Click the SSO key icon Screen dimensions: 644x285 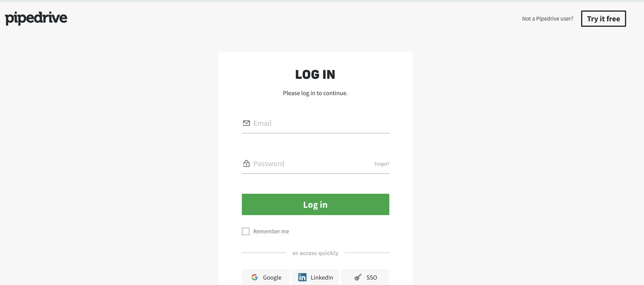[x=358, y=277]
